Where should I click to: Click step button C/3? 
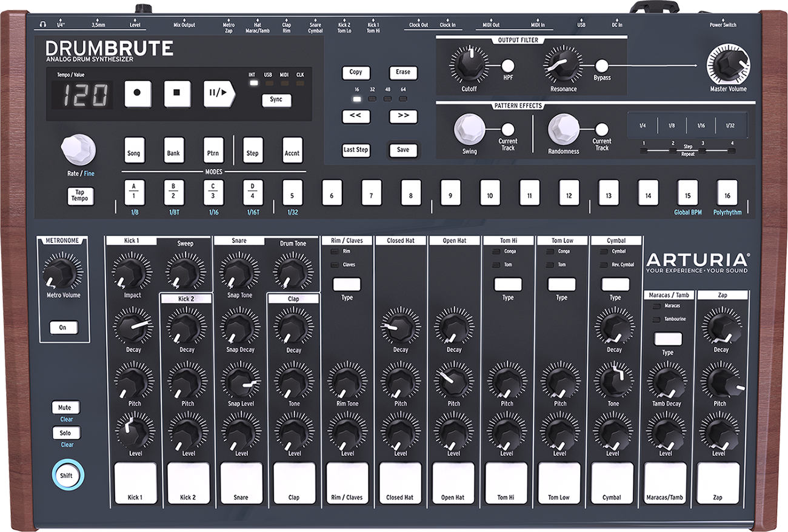[x=213, y=193]
